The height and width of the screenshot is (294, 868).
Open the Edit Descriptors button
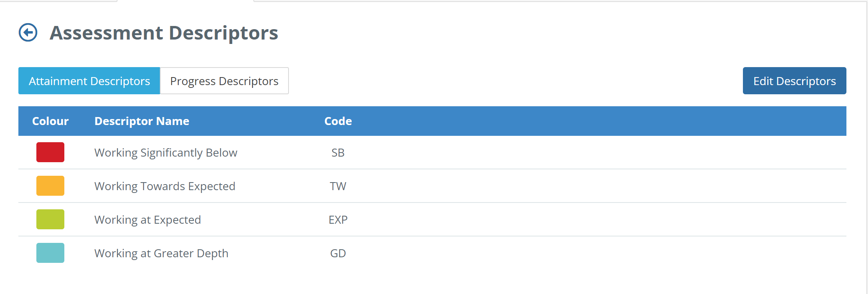pyautogui.click(x=794, y=81)
